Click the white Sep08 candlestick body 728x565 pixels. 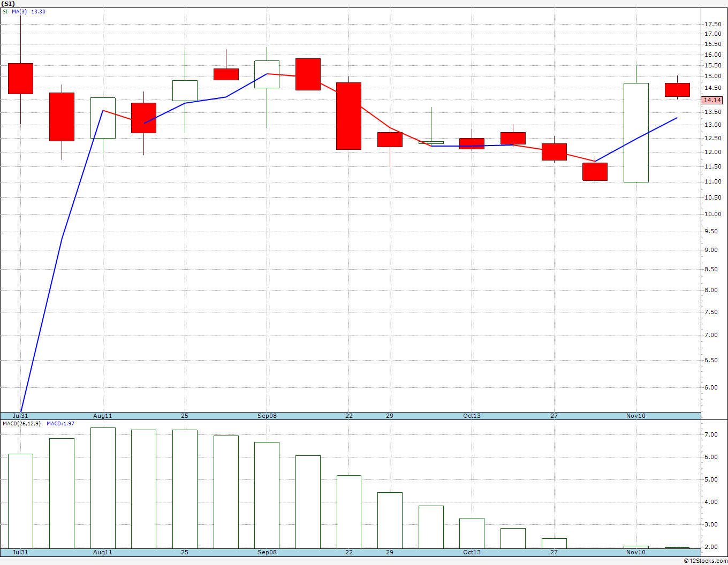click(x=267, y=74)
